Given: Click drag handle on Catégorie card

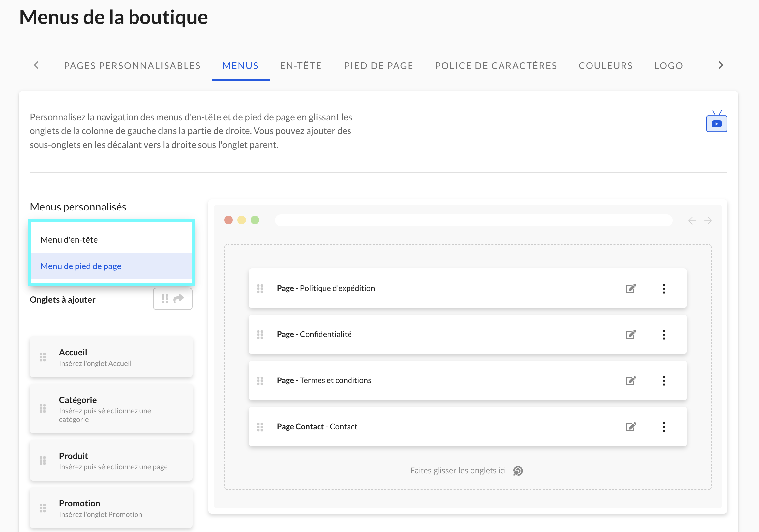Looking at the screenshot, I should pos(43,408).
